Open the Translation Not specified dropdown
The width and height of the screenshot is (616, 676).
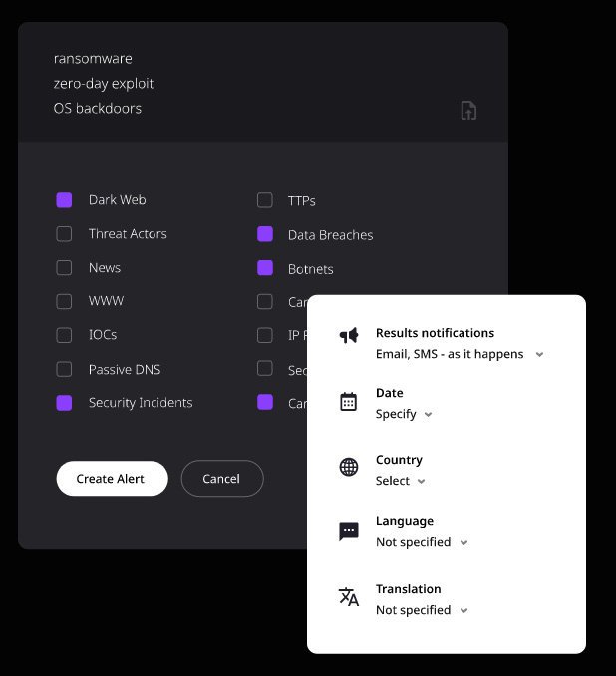click(422, 610)
